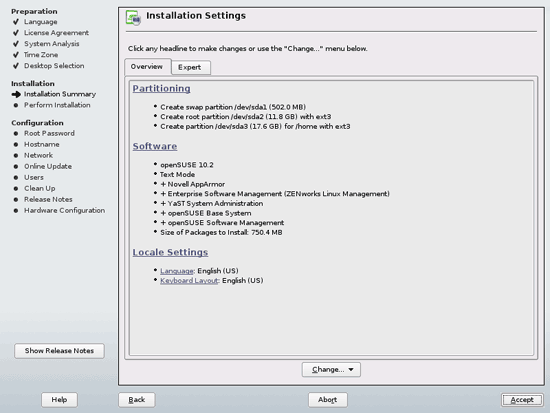The height and width of the screenshot is (413, 550).
Task: Click the 'Root Password' step text
Action: coord(49,133)
